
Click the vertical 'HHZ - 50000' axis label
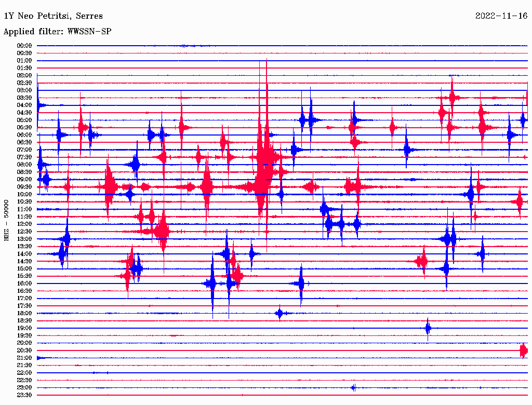6,220
